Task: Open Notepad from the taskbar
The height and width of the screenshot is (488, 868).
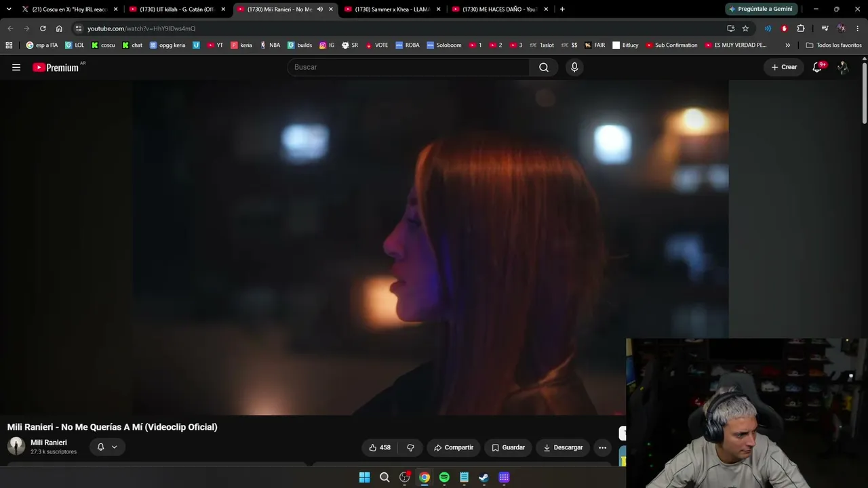Action: (x=464, y=477)
